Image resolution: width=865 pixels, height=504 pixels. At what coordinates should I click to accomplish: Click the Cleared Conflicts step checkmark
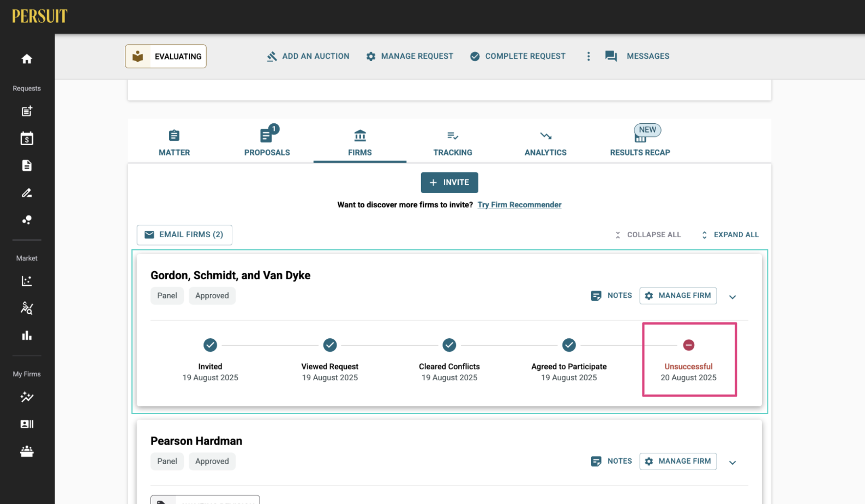(449, 345)
